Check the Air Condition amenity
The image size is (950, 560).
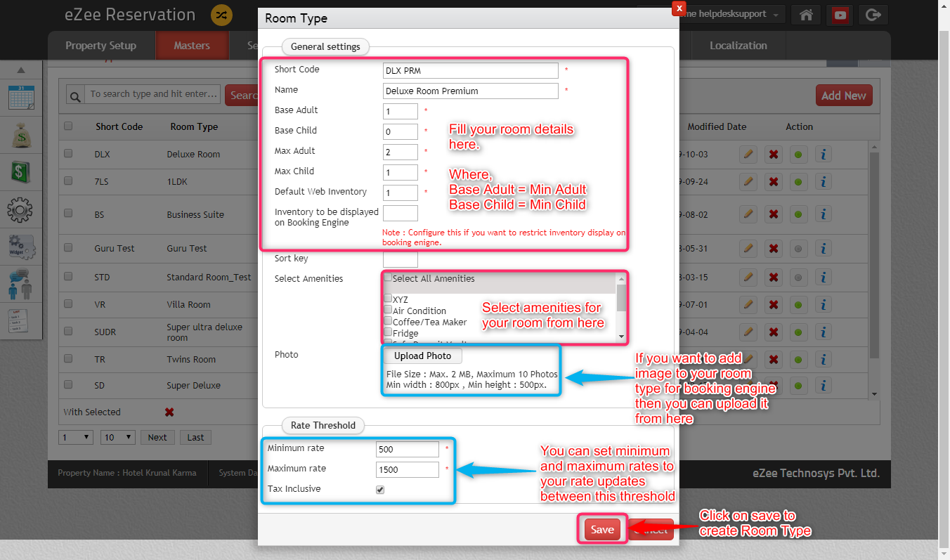point(388,310)
